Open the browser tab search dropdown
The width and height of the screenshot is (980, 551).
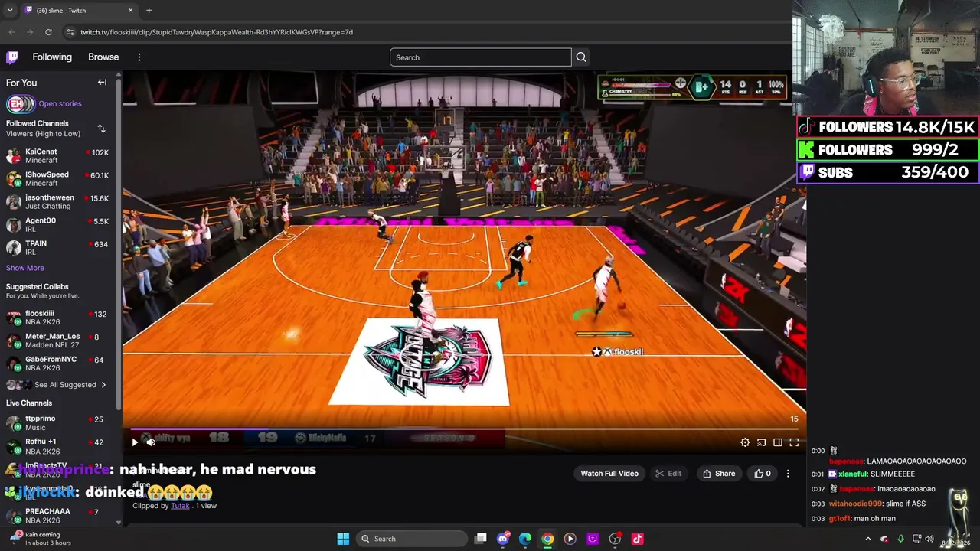pos(10,11)
